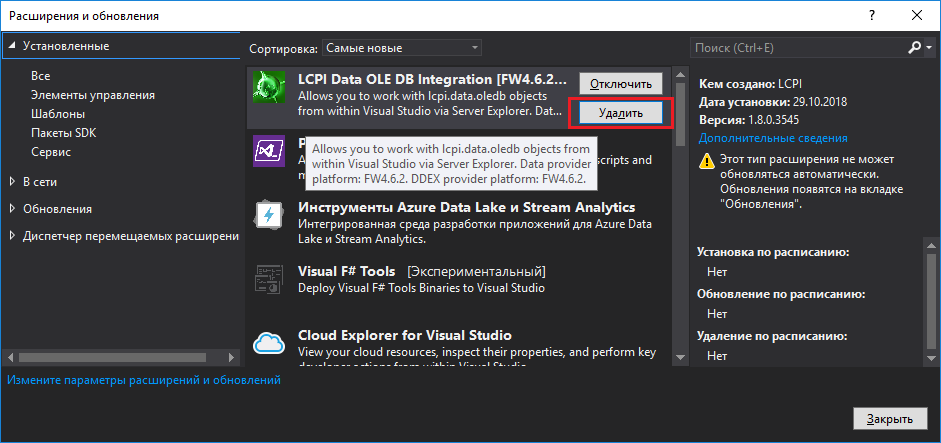Collapse the Установленные tree node
The image size is (941, 443).
(x=13, y=46)
